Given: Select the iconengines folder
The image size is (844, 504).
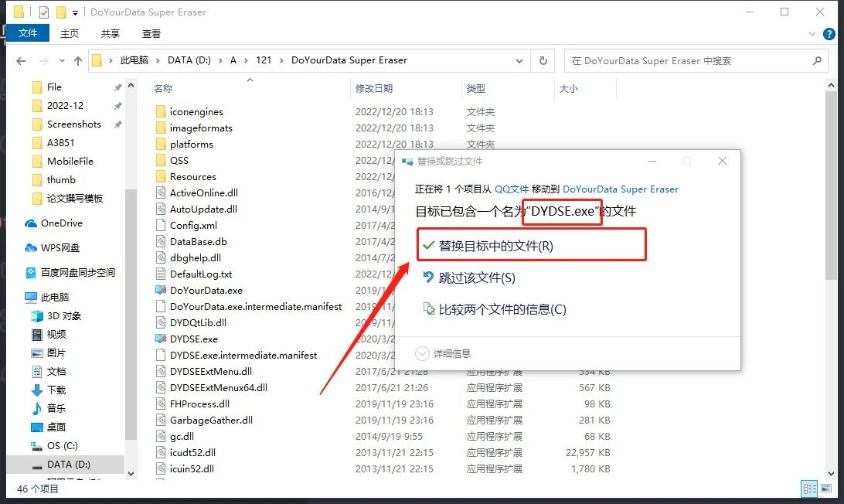Looking at the screenshot, I should [196, 111].
